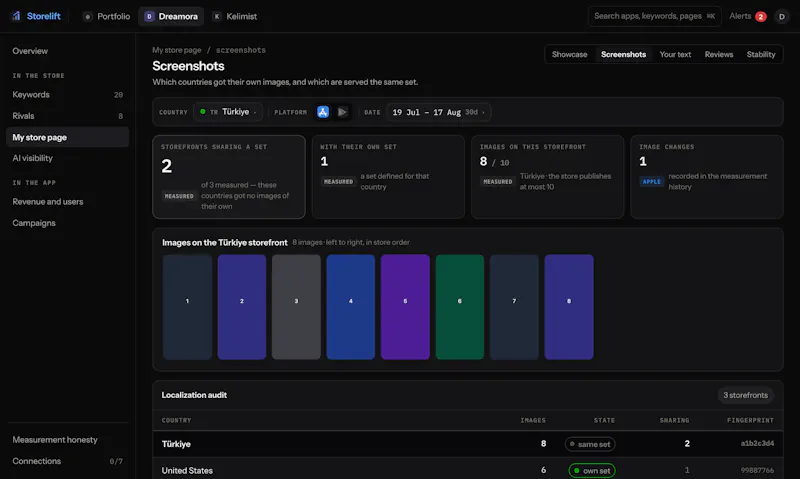Image resolution: width=800 pixels, height=479 pixels.
Task: Select My store page in sidebar
Action: click(67, 137)
